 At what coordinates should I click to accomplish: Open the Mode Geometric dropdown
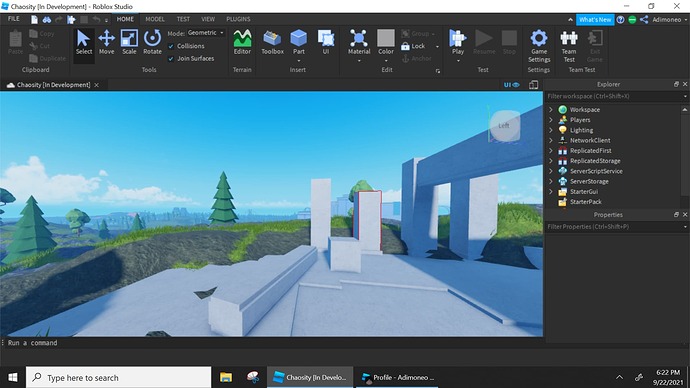(206, 33)
